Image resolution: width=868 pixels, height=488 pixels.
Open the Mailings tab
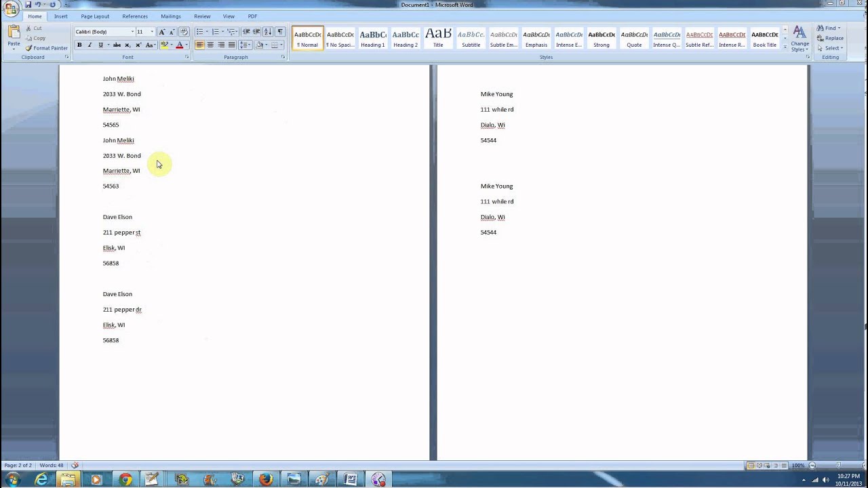pos(171,16)
